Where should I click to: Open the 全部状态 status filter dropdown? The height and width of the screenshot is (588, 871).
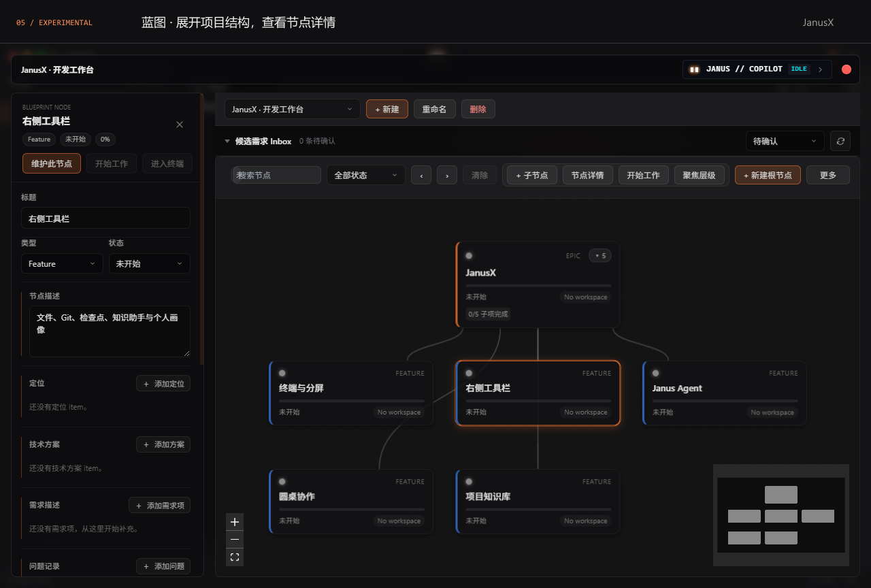point(366,175)
